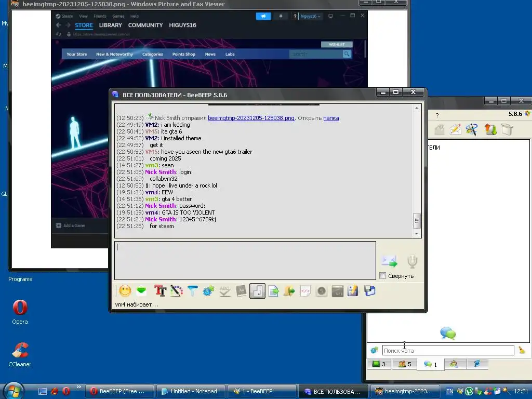Image resolution: width=532 pixels, height=399 pixels.
Task: Click the code snippet page icon
Action: coord(305,291)
